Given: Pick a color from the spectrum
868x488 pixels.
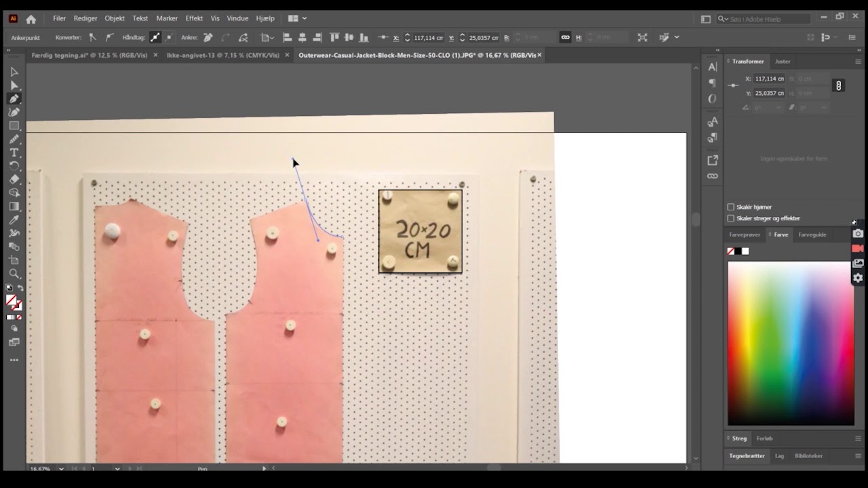Looking at the screenshot, I should tap(791, 343).
